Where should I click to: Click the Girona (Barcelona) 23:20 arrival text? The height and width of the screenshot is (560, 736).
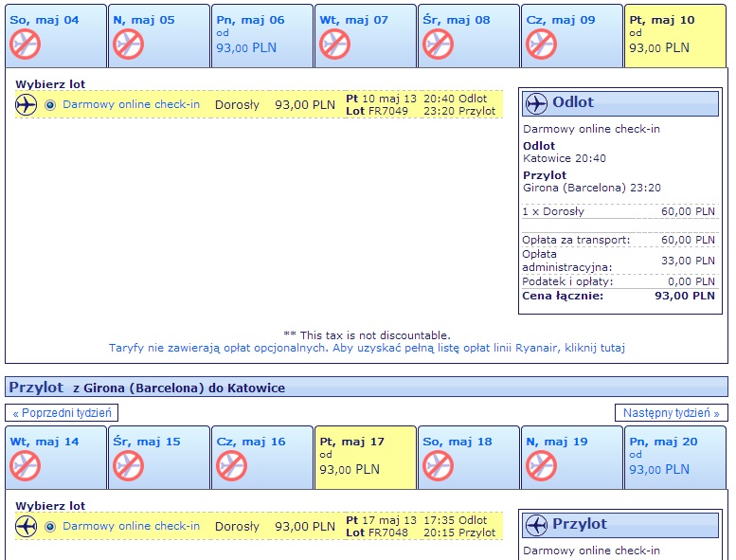pos(592,188)
